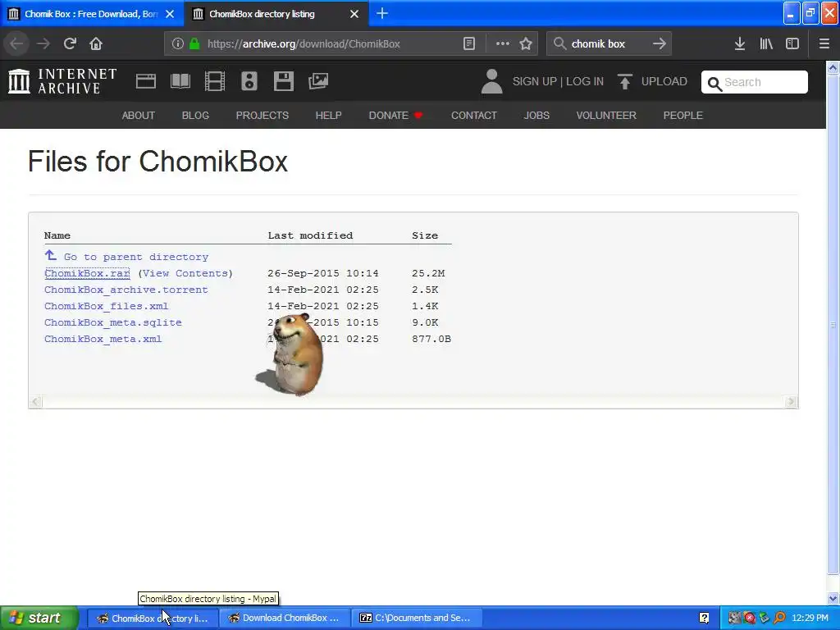Close the Chomik Box Free Download tab

point(170,14)
